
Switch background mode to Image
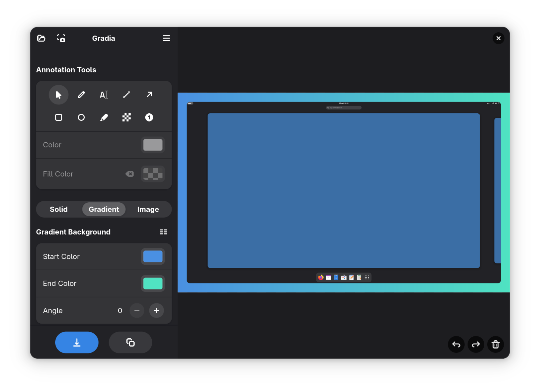click(x=148, y=209)
